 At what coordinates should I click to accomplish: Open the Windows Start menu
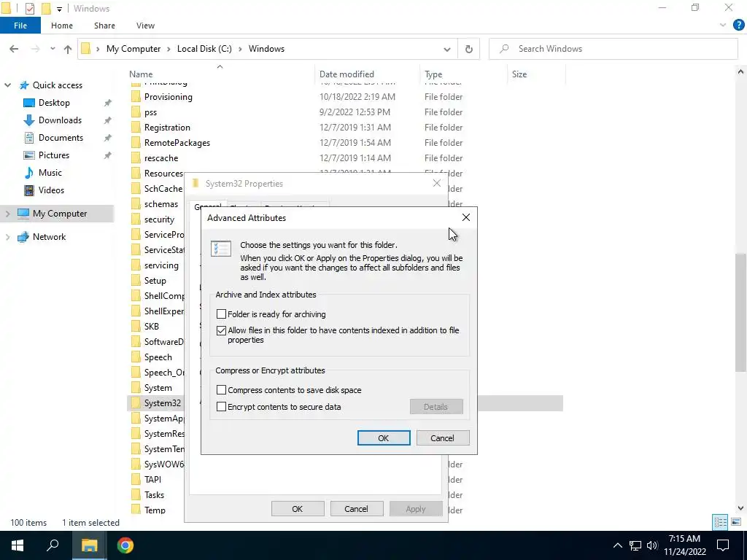[x=18, y=545]
